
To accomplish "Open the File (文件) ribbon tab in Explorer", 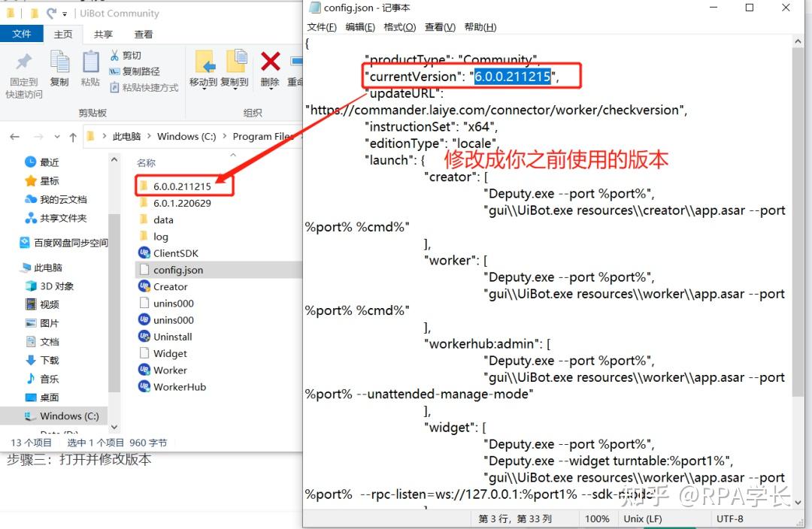I will click(22, 34).
